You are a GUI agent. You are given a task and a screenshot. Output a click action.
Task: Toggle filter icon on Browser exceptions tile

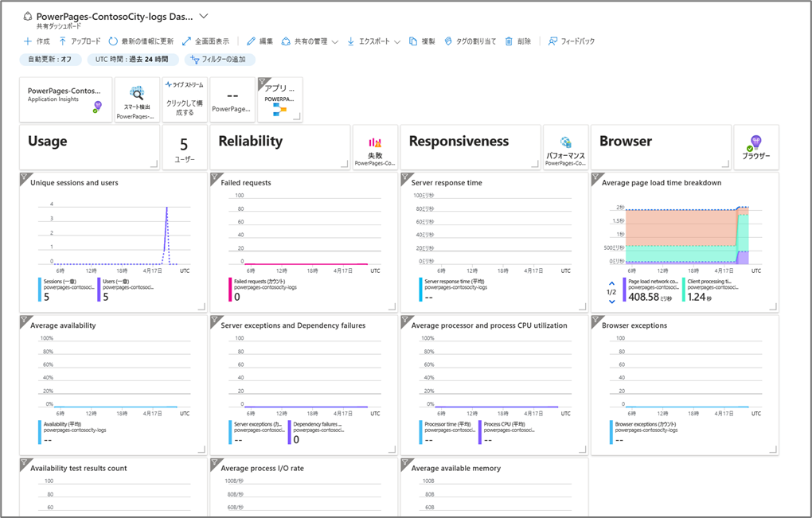click(x=596, y=321)
